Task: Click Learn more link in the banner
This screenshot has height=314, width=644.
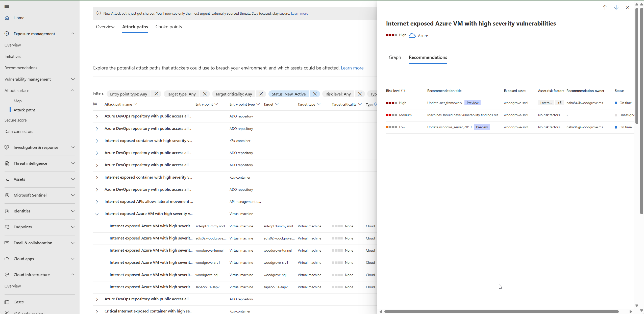Action: tap(299, 13)
